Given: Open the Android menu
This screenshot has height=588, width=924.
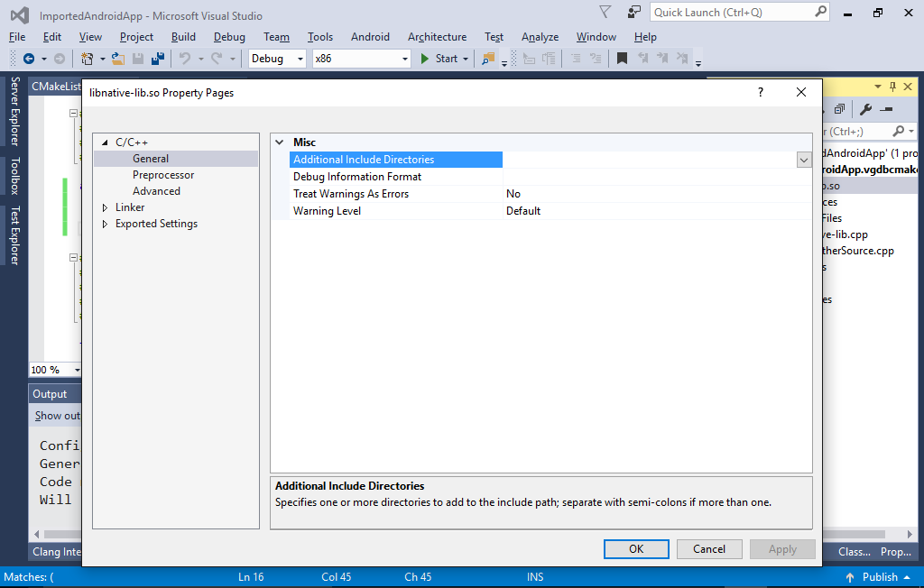Looking at the screenshot, I should point(370,37).
